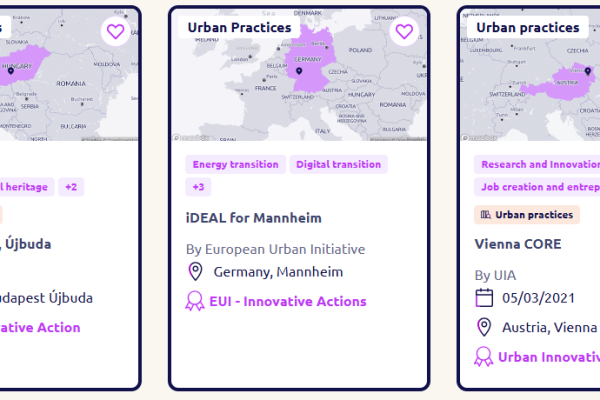
Task: Toggle heart favorite on the Újbuda card
Action: pyautogui.click(x=116, y=31)
